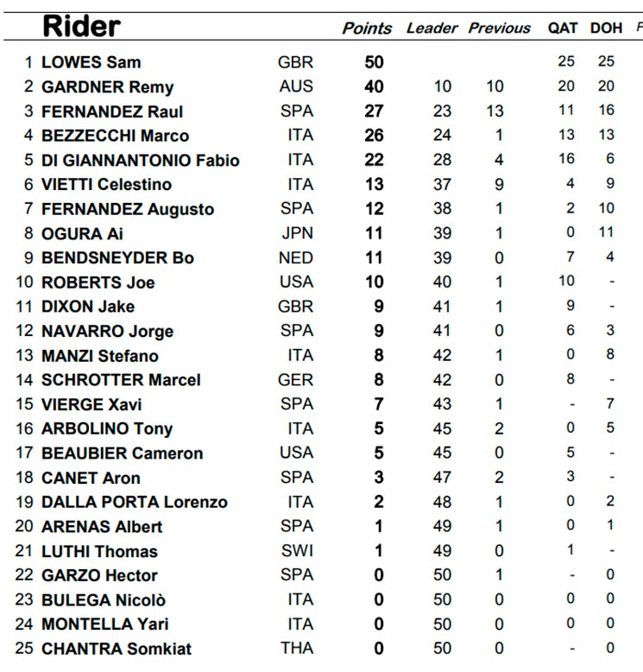This screenshot has width=643, height=672.
Task: Click the Previous column header
Action: pos(499,29)
